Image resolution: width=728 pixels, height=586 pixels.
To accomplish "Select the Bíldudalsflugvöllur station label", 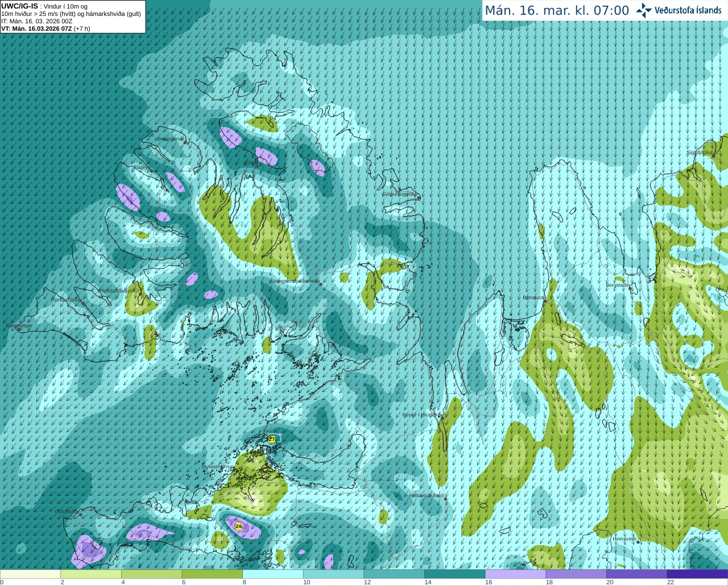I will [118, 290].
